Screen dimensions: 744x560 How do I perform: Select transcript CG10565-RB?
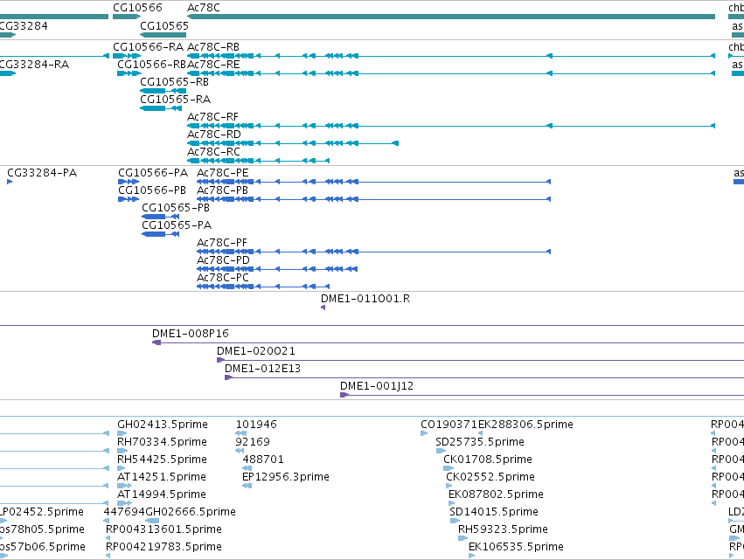[163, 91]
